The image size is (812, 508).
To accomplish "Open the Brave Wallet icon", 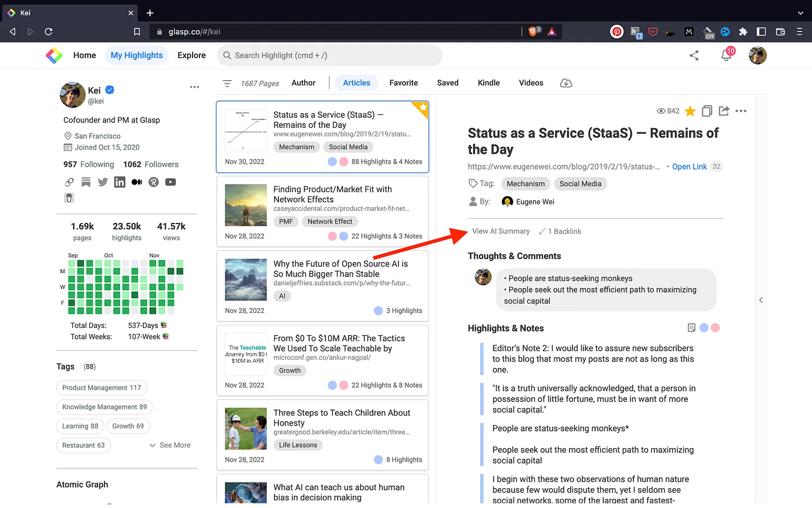I will click(x=780, y=32).
